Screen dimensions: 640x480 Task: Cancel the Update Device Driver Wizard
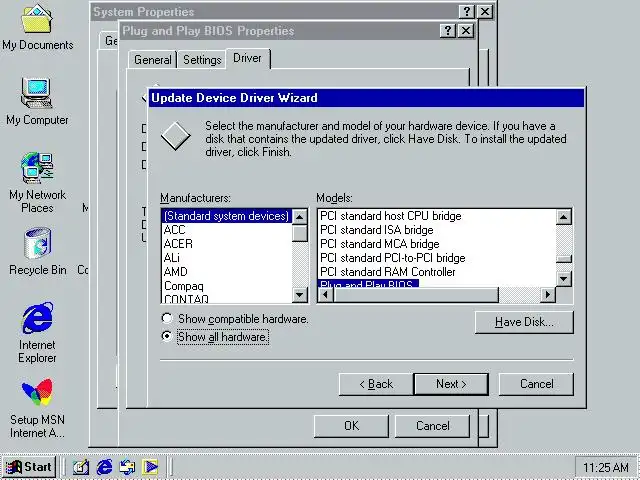pyautogui.click(x=536, y=384)
